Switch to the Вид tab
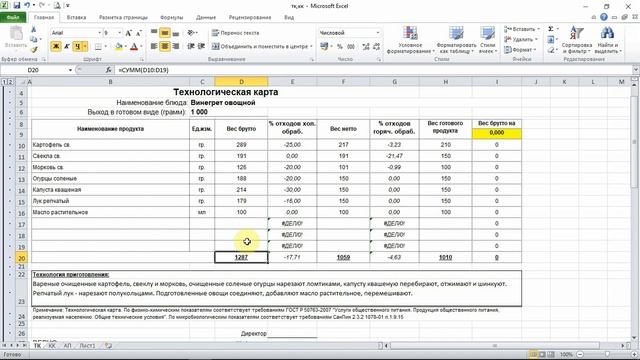This screenshot has width=640, height=360. coord(289,18)
